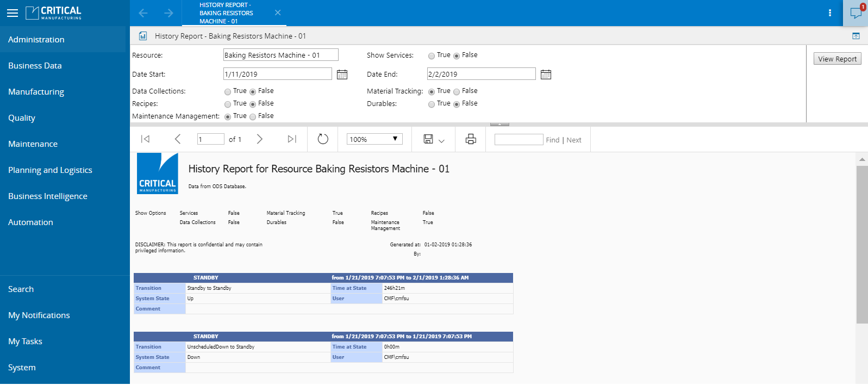Expand the save/export format dropdown

tap(441, 141)
